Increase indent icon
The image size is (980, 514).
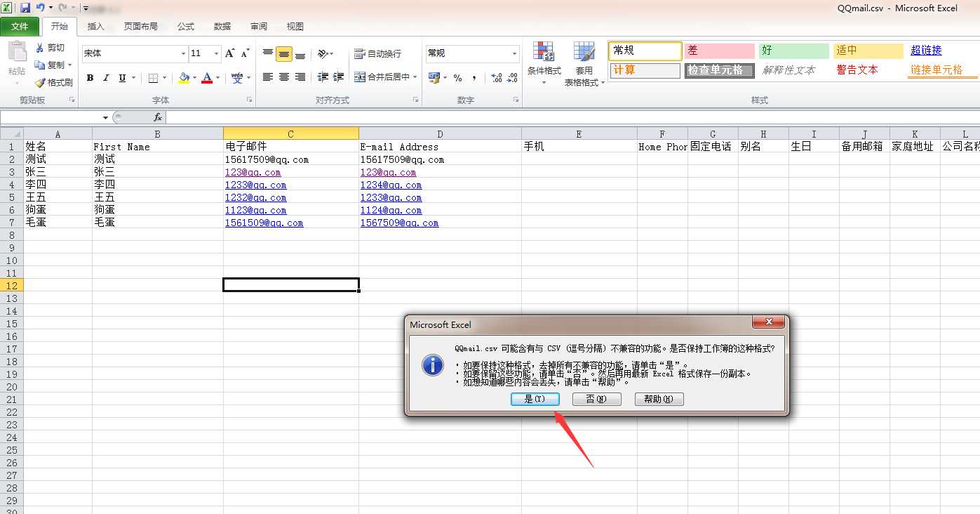339,77
